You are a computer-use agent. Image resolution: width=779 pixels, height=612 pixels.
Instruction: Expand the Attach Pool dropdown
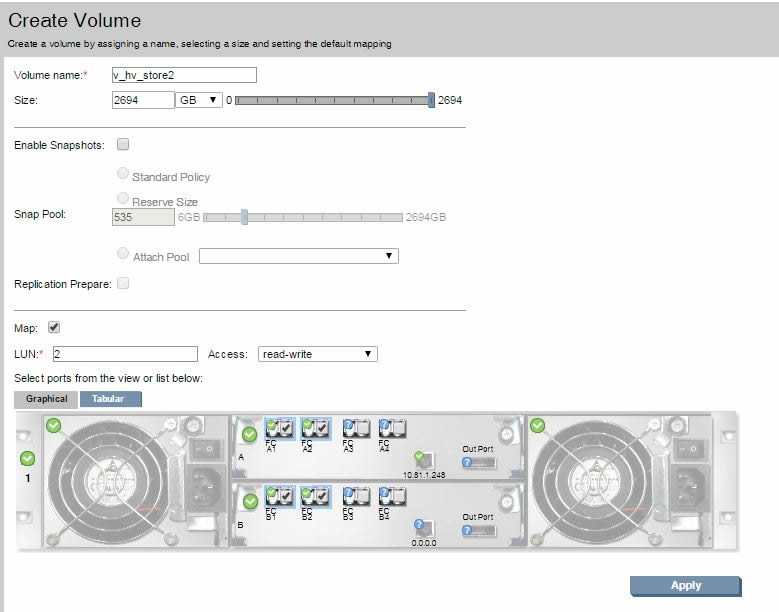pos(298,257)
